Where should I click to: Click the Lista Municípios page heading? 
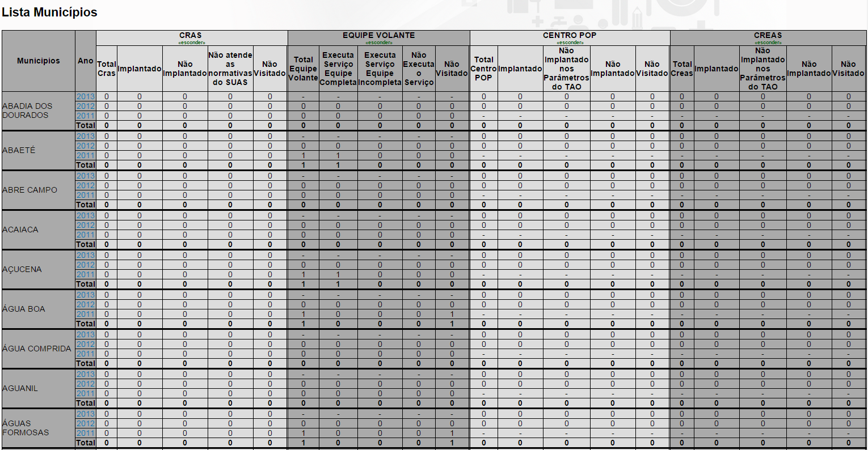[x=50, y=12]
